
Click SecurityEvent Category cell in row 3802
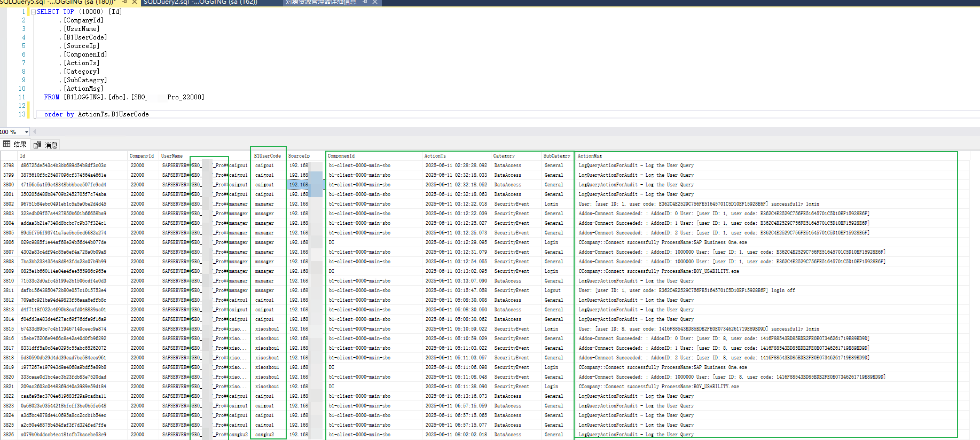[516, 204]
